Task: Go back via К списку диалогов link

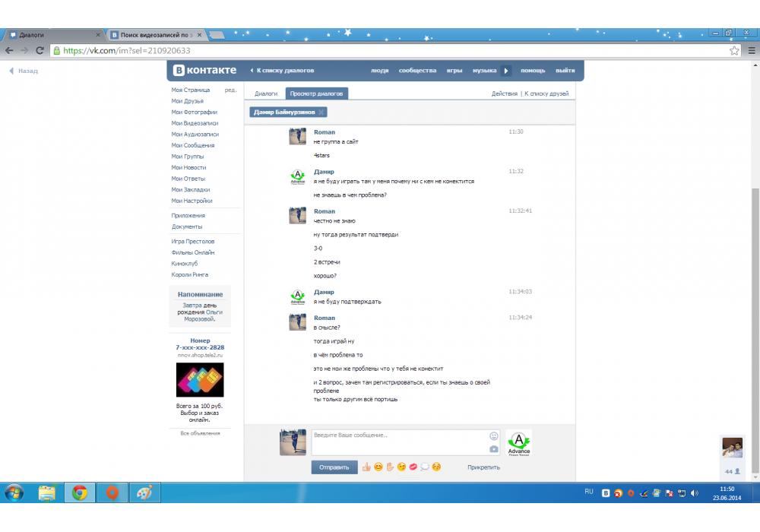Action: click(282, 71)
